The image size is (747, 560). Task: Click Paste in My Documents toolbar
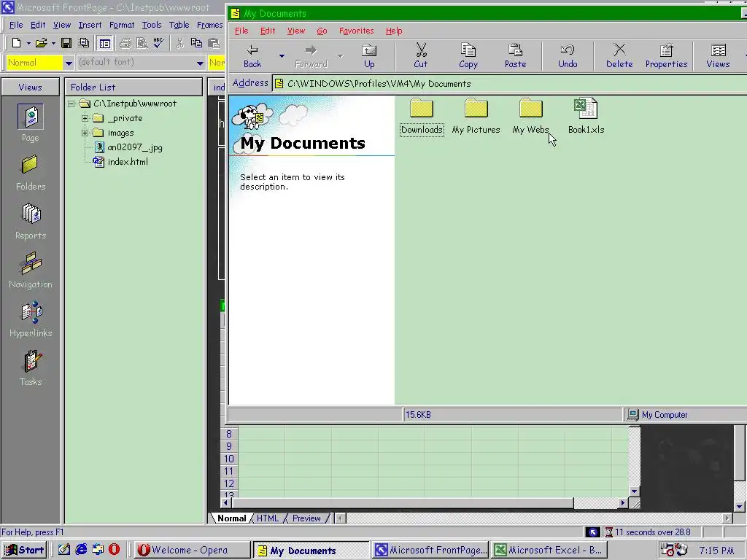(516, 56)
